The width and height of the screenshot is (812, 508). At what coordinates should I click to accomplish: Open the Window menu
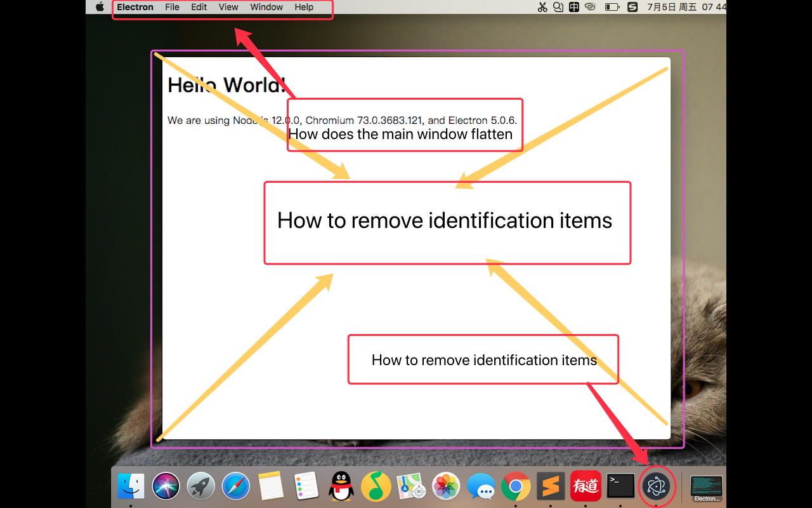pyautogui.click(x=266, y=7)
